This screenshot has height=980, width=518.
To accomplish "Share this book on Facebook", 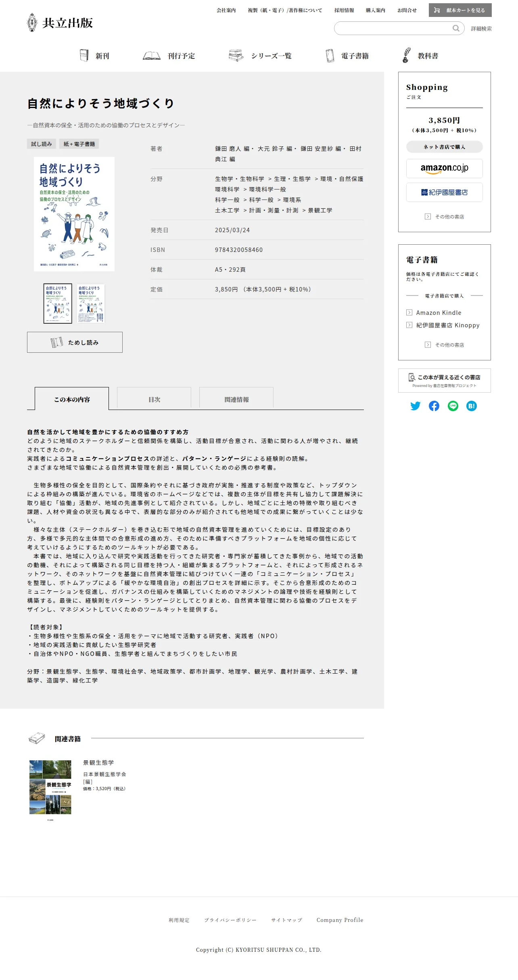I will pyautogui.click(x=434, y=406).
